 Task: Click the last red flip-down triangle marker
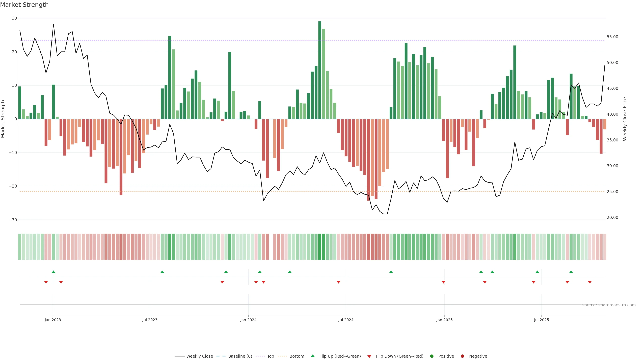[x=590, y=282]
